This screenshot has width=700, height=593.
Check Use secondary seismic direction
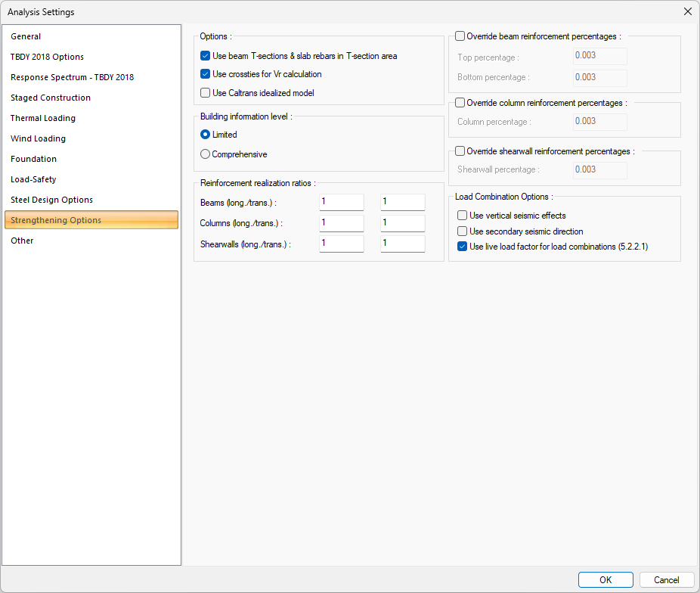click(x=463, y=231)
